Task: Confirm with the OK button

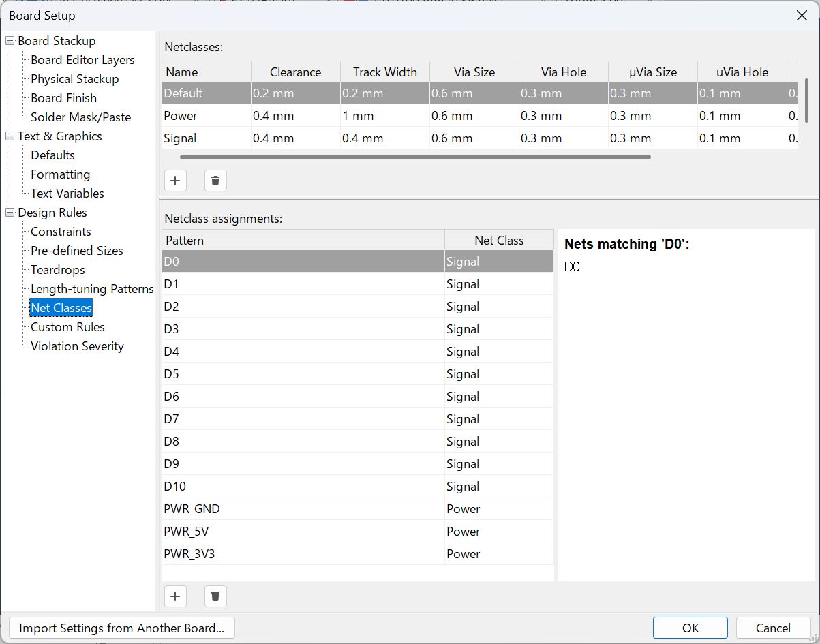Action: point(690,628)
